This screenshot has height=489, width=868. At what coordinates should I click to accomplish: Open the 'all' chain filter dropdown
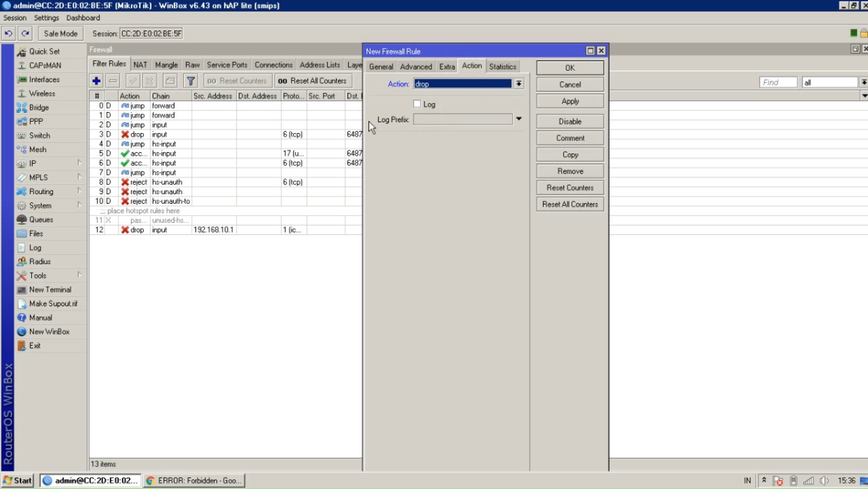[864, 82]
